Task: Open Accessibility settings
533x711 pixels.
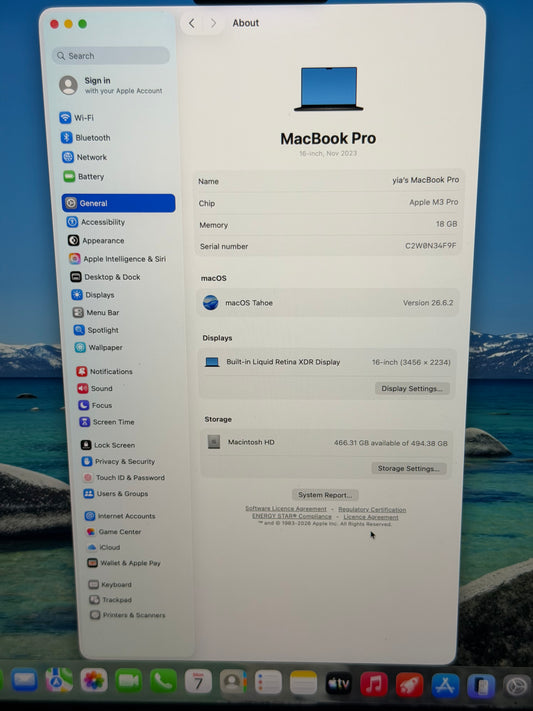Action: (x=96, y=222)
